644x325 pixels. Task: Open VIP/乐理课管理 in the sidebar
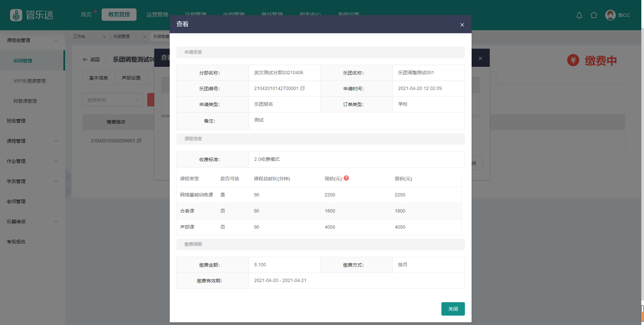pos(30,81)
